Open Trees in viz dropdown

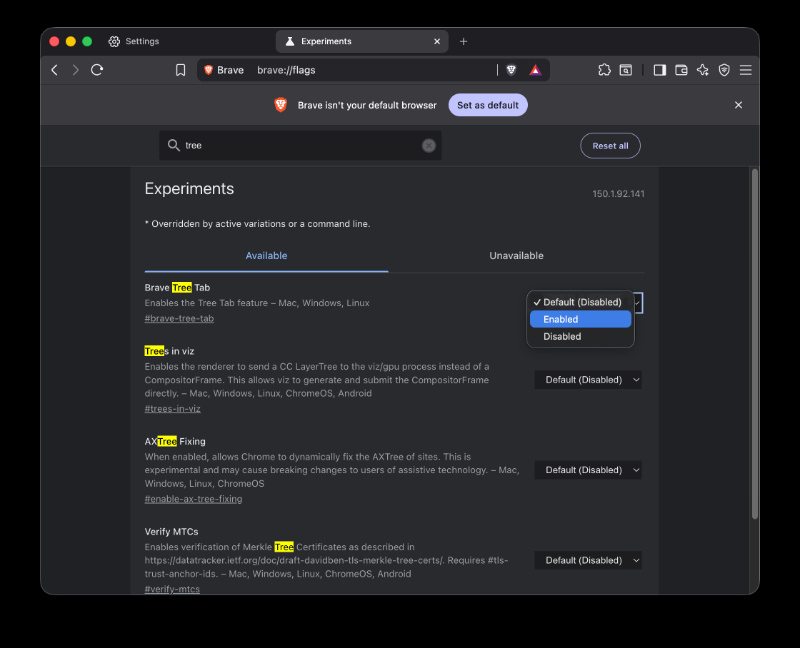[x=588, y=380]
